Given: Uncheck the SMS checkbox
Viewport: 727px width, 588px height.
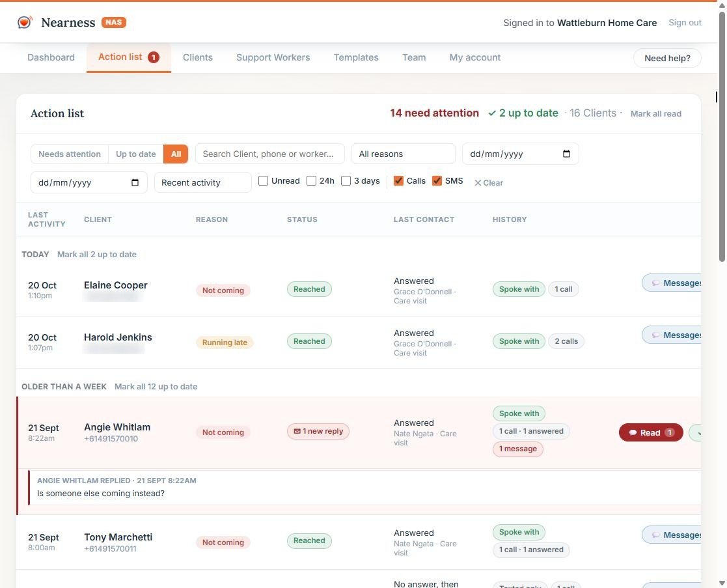Looking at the screenshot, I should (437, 180).
